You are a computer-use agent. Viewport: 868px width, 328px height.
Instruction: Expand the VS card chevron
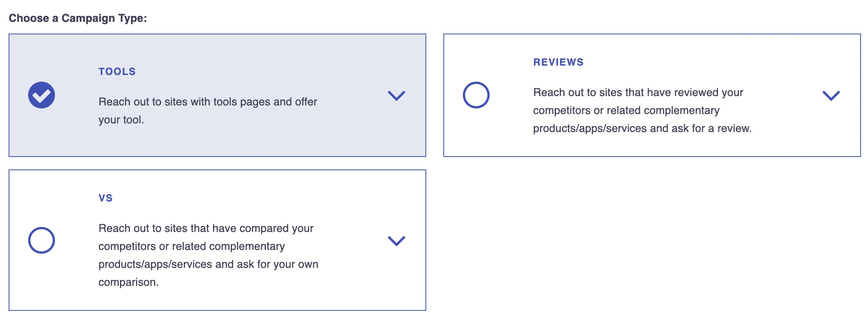[x=396, y=241]
